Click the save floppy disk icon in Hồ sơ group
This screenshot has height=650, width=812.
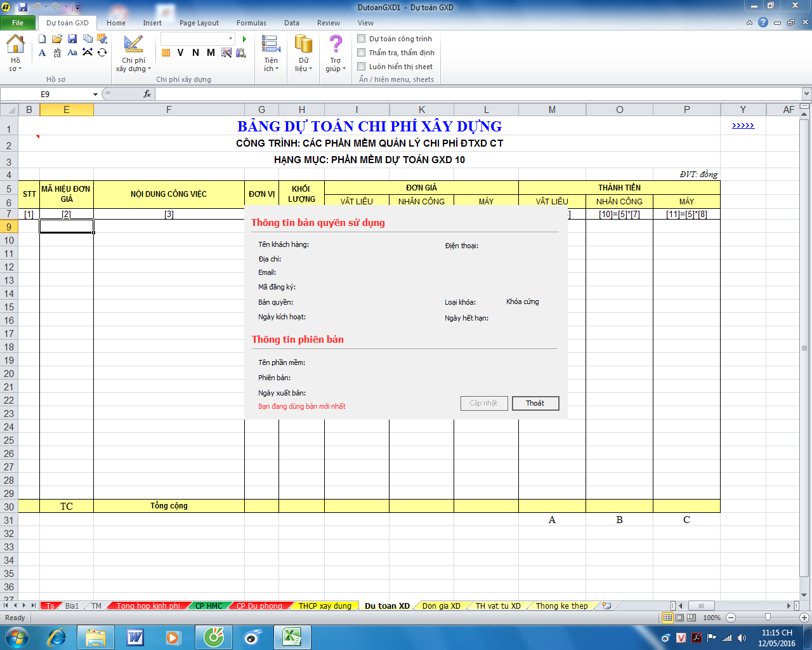click(72, 39)
